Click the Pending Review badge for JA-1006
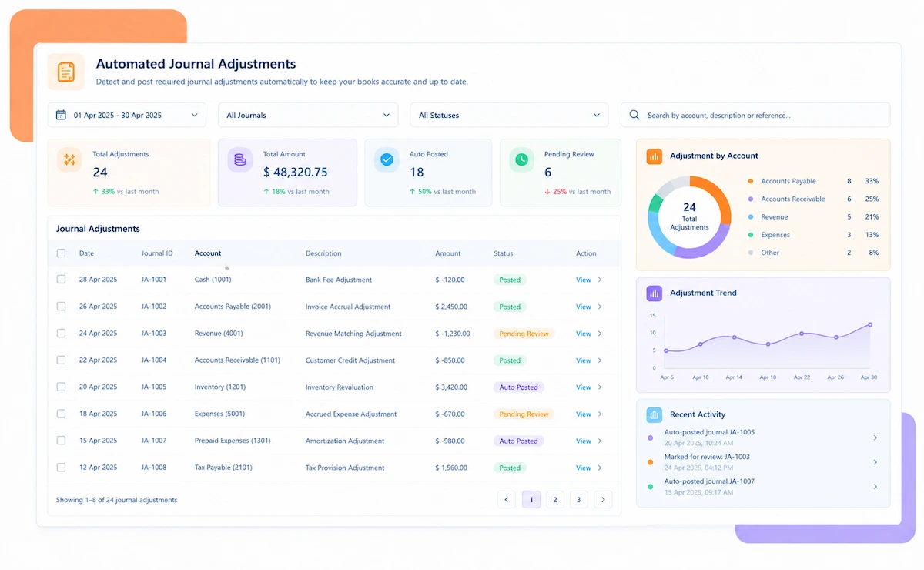924x570 pixels. pyautogui.click(x=524, y=414)
